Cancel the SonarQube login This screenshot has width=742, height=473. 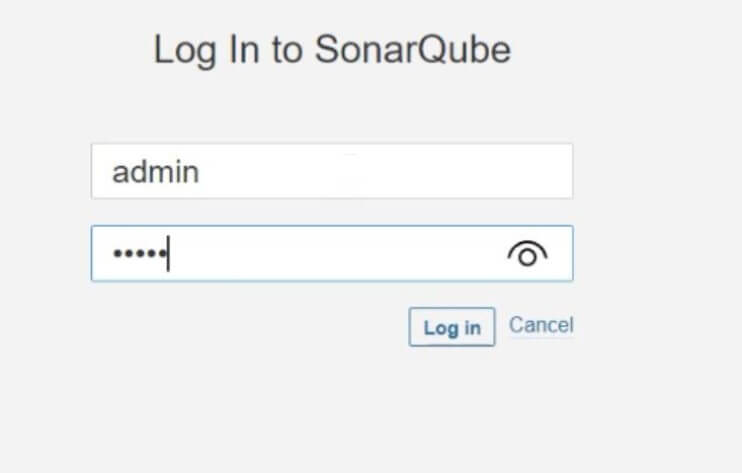pos(541,325)
